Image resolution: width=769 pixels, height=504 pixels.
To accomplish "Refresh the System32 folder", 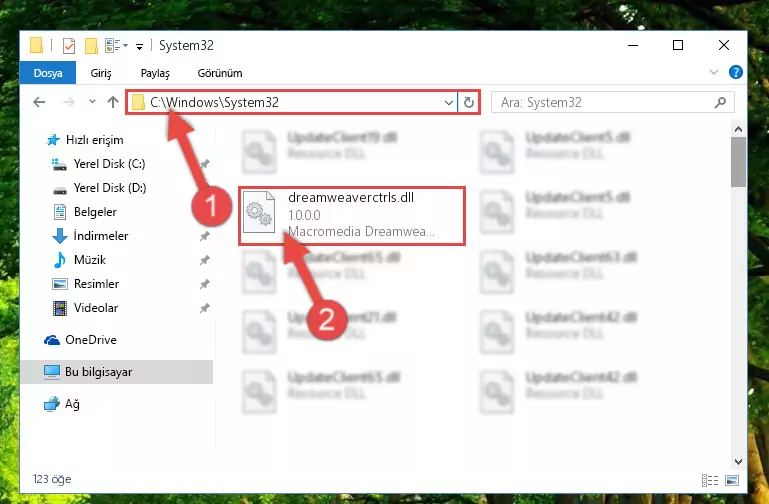I will [x=469, y=102].
